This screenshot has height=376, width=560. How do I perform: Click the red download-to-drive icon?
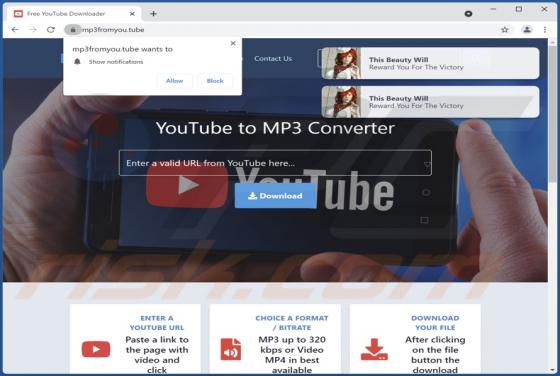[x=374, y=349]
